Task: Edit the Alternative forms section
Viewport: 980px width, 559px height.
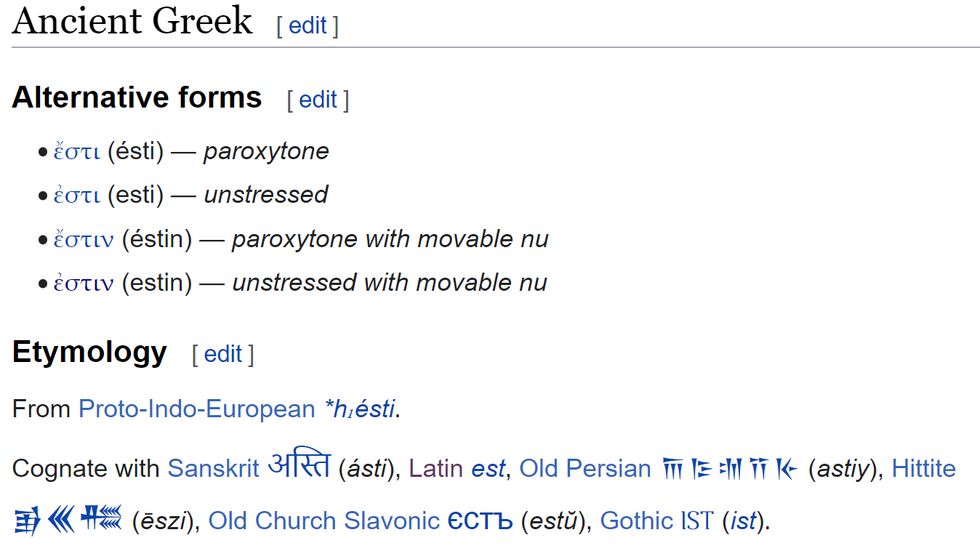Action: pos(318,100)
